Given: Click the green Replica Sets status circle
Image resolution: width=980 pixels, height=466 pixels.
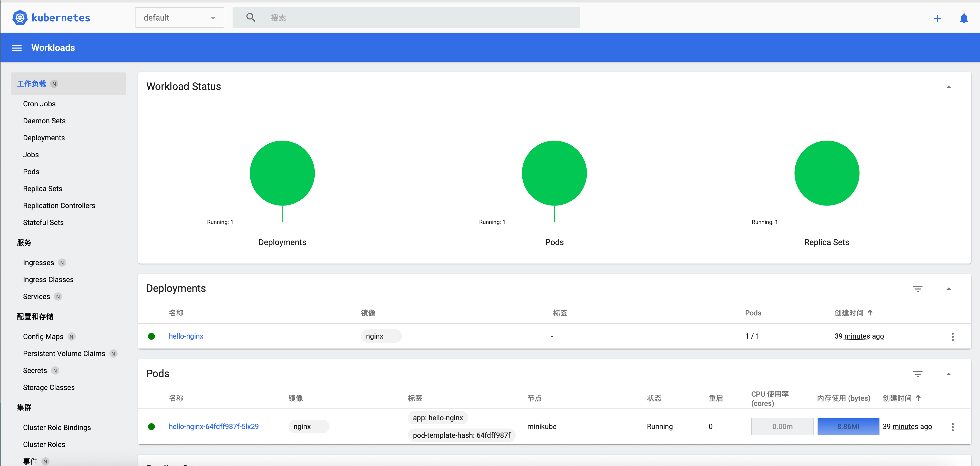Looking at the screenshot, I should point(827,173).
